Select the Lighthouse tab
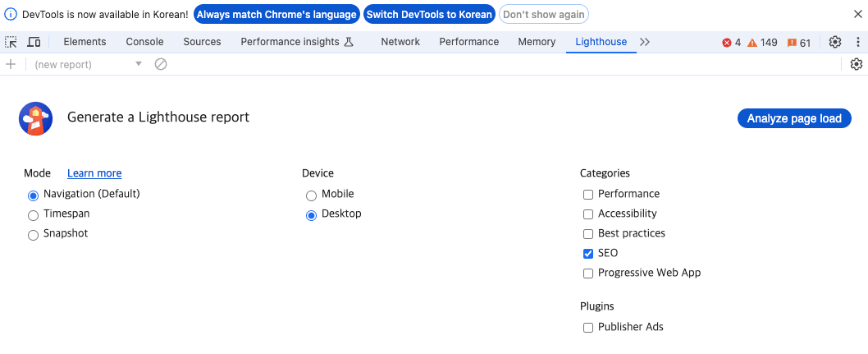Screen dimensions: 868x354 point(601,42)
